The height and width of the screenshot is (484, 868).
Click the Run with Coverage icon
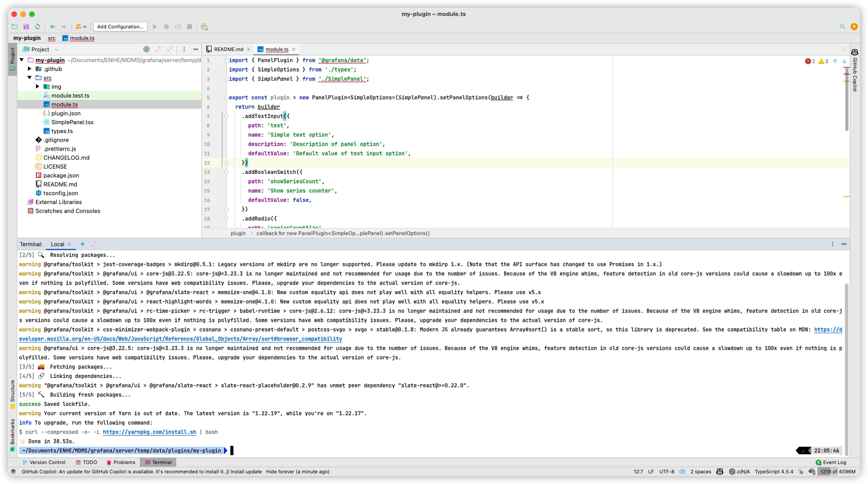pos(178,27)
